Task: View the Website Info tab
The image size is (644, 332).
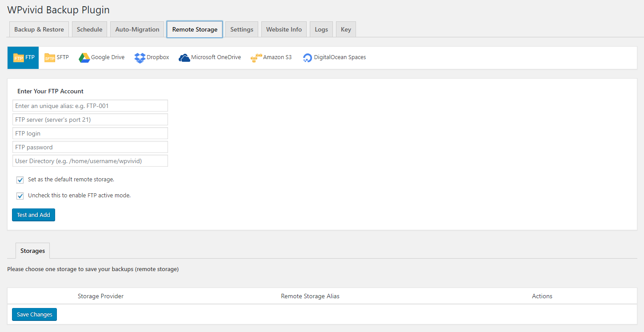Action: point(284,29)
